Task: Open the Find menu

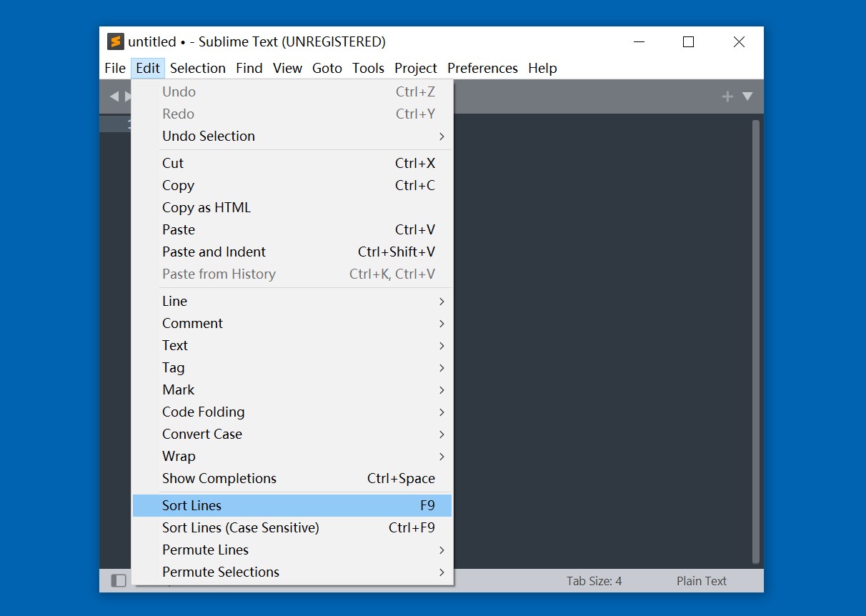Action: (249, 68)
